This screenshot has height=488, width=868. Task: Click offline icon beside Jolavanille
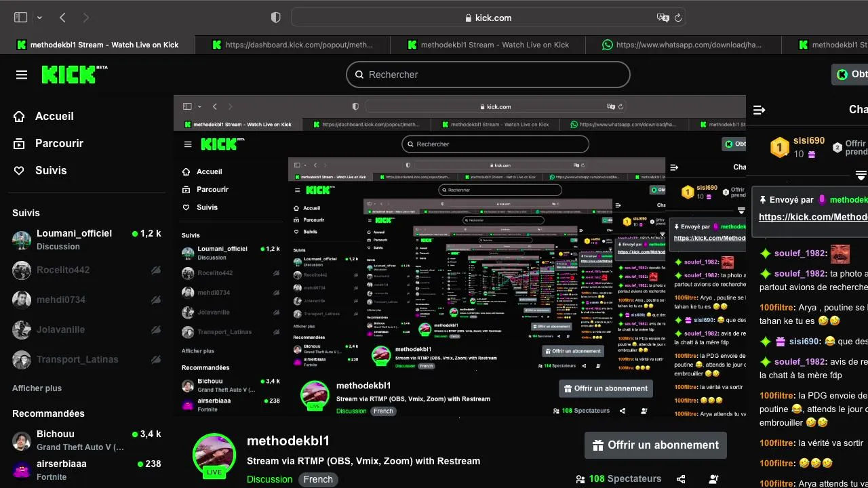tap(156, 329)
